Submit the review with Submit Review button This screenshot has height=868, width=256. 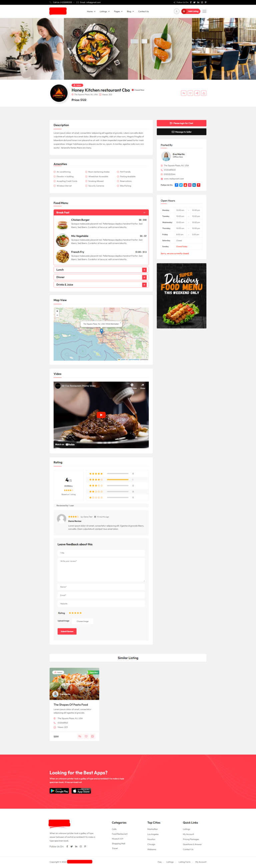(67, 631)
